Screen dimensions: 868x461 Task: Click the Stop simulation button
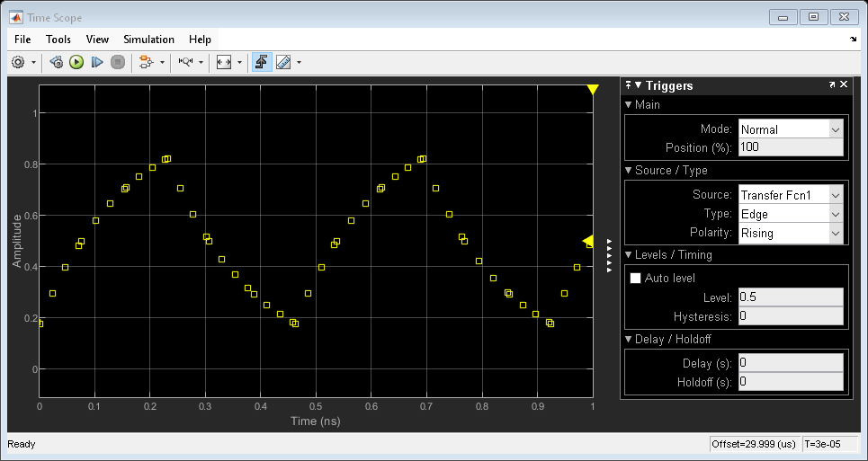click(x=117, y=62)
